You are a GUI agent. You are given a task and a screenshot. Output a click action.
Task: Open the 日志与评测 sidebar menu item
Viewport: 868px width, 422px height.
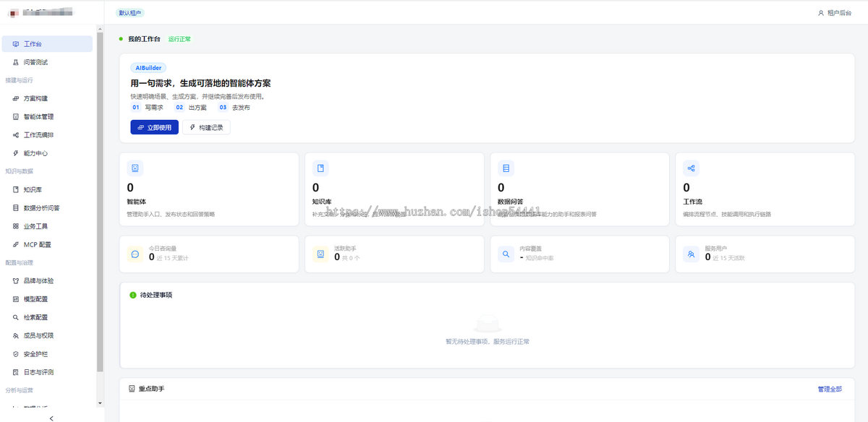click(47, 372)
